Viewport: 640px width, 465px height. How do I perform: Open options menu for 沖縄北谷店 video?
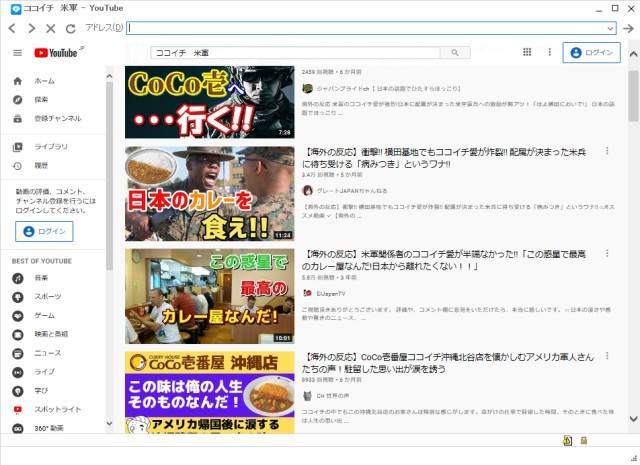tap(607, 356)
